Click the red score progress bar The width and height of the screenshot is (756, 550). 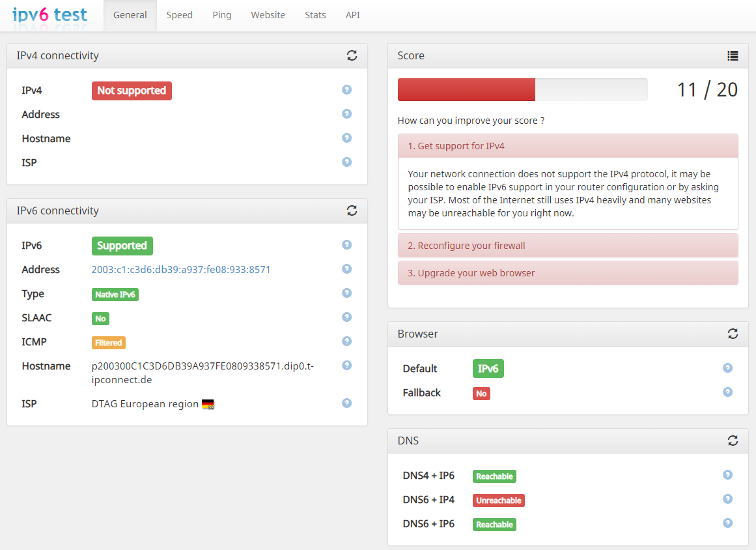[x=466, y=90]
